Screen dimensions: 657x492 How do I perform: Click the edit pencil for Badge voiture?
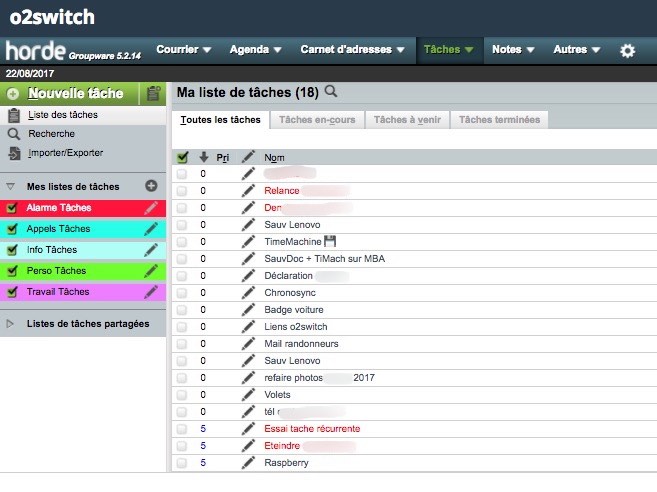(248, 309)
